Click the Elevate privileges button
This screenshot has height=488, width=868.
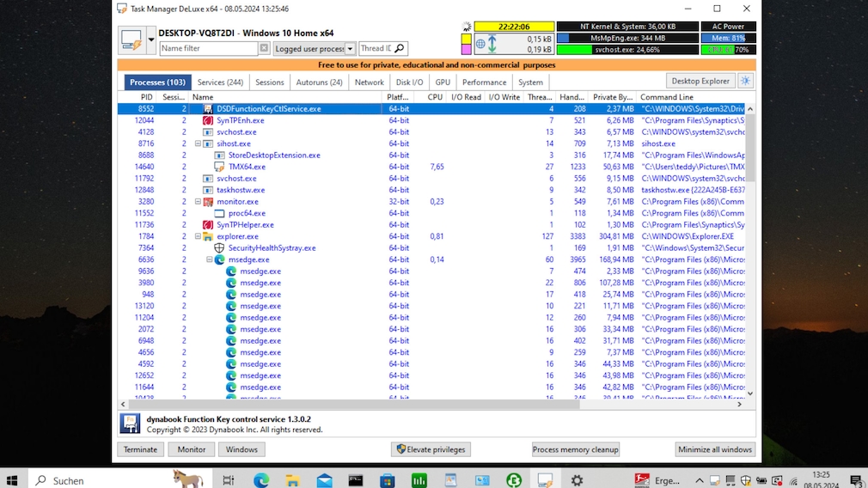pyautogui.click(x=431, y=450)
